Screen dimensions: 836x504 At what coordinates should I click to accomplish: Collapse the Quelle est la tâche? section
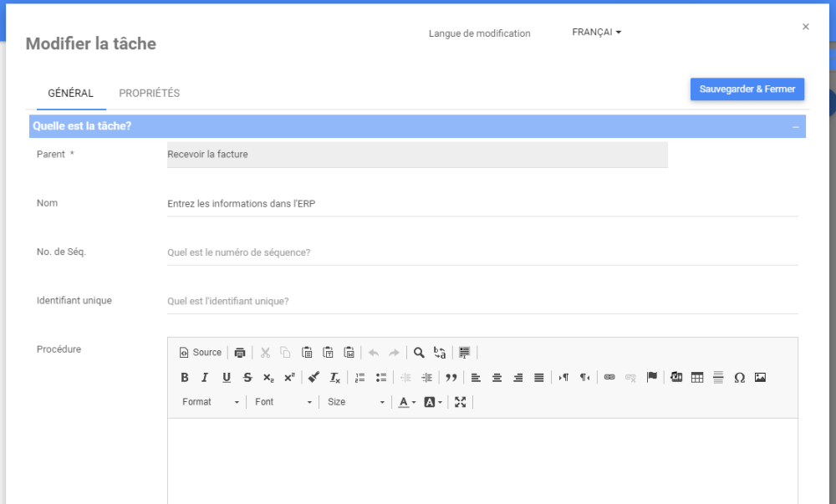[796, 127]
